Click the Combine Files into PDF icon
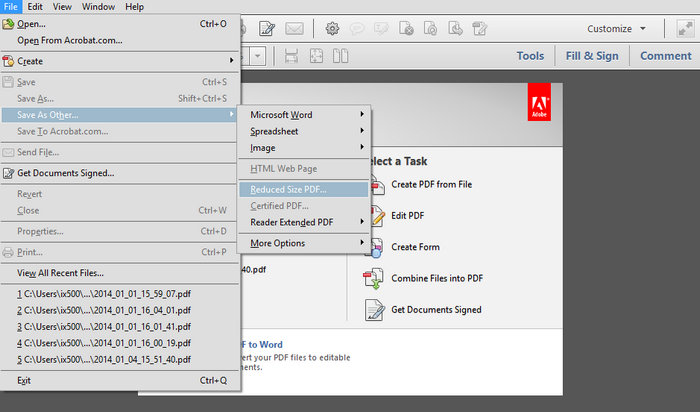Viewport: 700px width, 412px height. click(373, 279)
